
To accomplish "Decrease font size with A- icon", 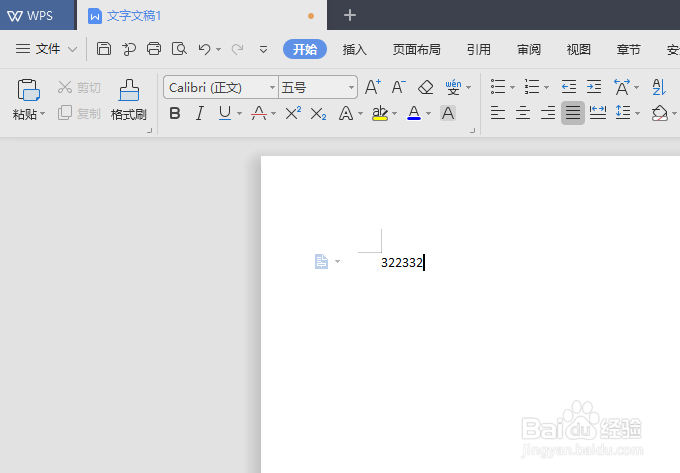I will pos(399,87).
